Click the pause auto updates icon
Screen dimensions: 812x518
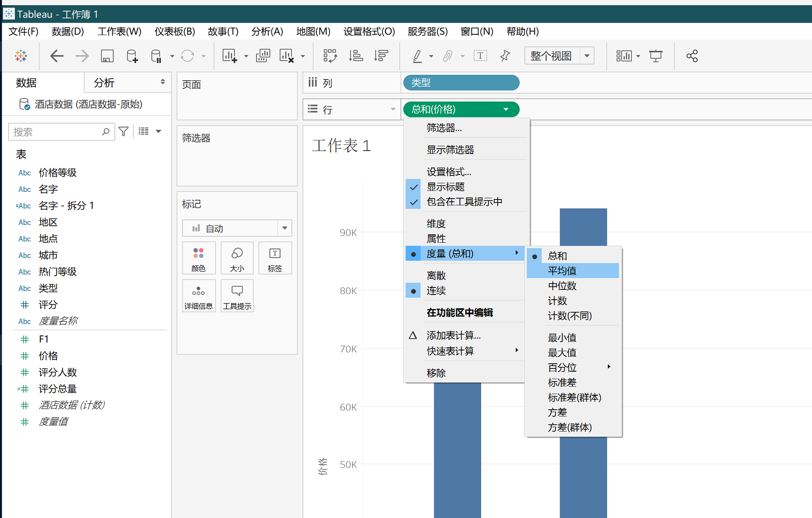pos(156,56)
